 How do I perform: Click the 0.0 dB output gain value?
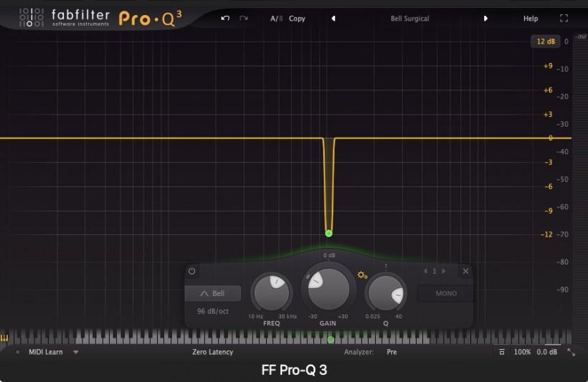(546, 352)
